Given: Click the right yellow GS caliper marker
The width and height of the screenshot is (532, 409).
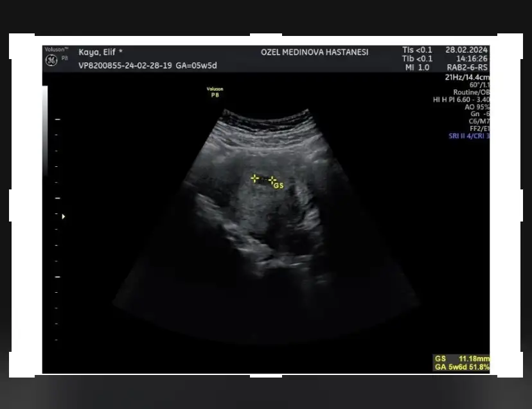Looking at the screenshot, I should tap(272, 180).
